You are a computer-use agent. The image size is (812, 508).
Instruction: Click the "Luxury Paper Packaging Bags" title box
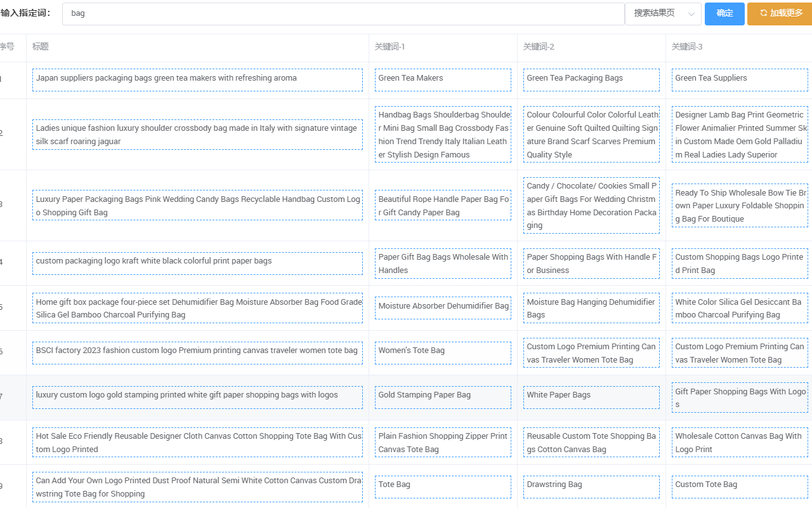(x=197, y=206)
